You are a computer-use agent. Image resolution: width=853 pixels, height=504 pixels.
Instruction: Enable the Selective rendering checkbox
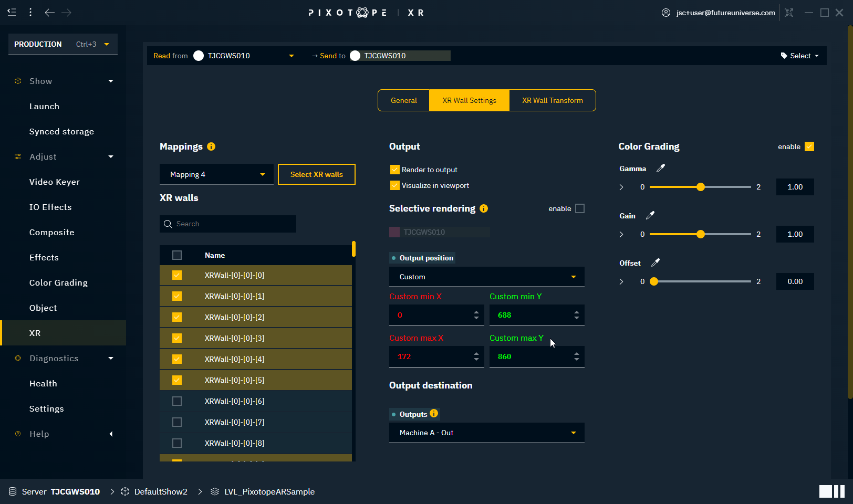coord(580,208)
